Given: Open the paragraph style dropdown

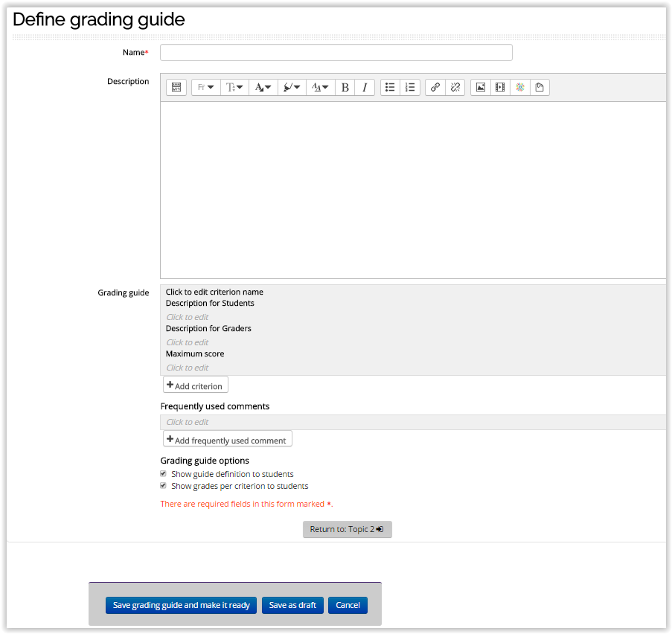Looking at the screenshot, I should coord(320,88).
